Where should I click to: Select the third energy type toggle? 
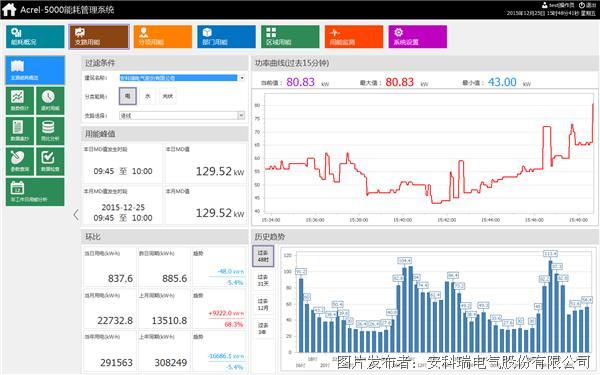168,96
